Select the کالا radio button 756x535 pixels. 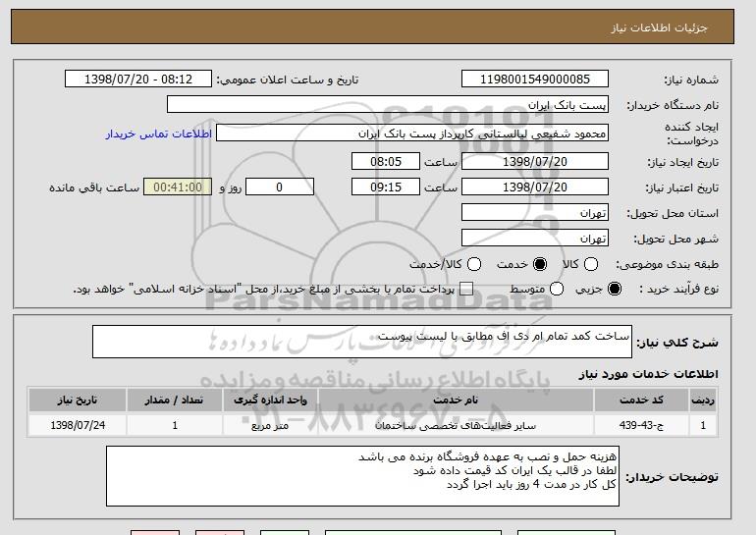[591, 264]
